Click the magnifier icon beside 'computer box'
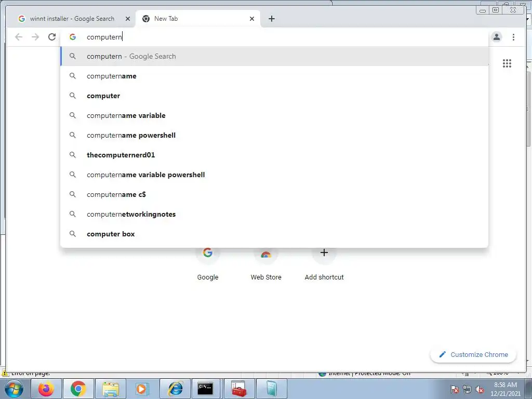Image resolution: width=532 pixels, height=399 pixels. pos(73,234)
